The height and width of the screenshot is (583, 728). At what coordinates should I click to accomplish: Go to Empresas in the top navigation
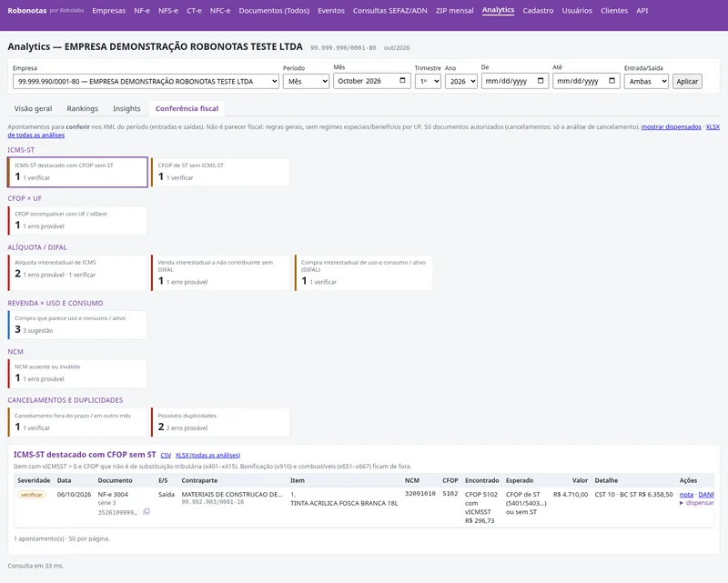(x=108, y=11)
